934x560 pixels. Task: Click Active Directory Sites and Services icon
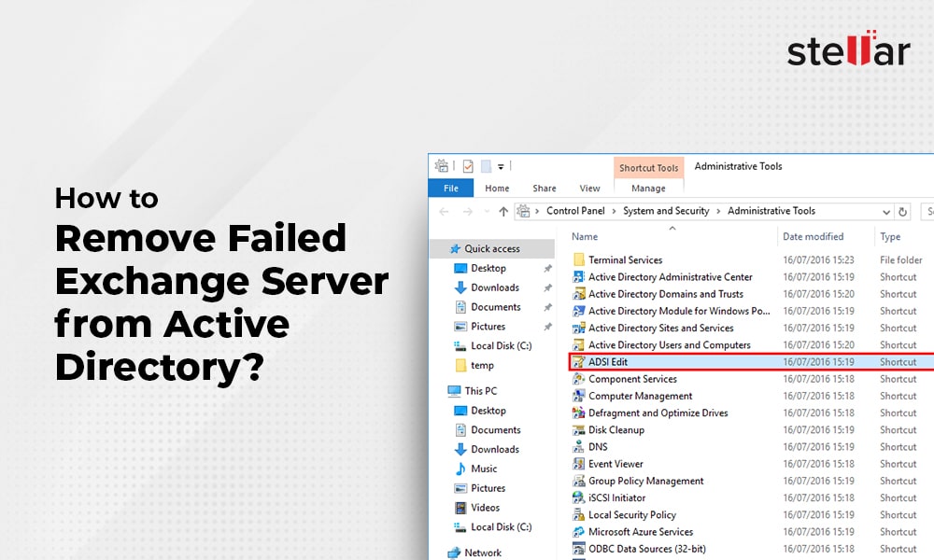pyautogui.click(x=578, y=328)
